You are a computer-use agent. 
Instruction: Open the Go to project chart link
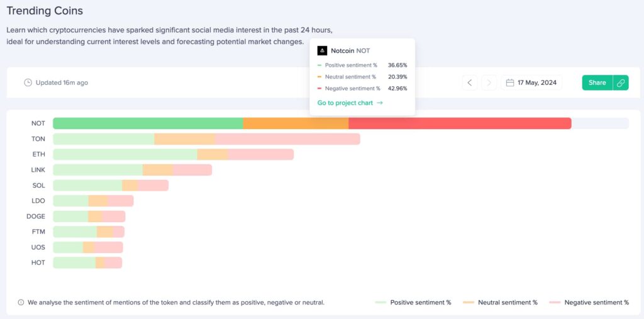pyautogui.click(x=350, y=103)
